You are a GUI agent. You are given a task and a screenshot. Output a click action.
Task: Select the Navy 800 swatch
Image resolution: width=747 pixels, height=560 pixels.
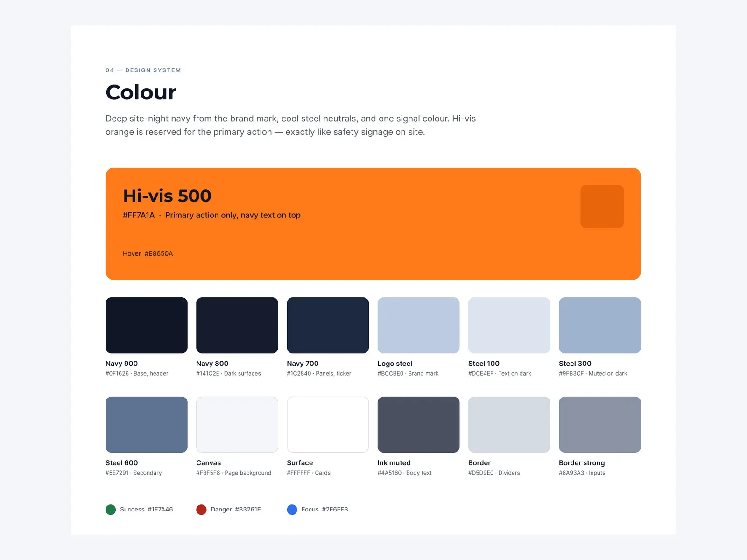pos(237,325)
